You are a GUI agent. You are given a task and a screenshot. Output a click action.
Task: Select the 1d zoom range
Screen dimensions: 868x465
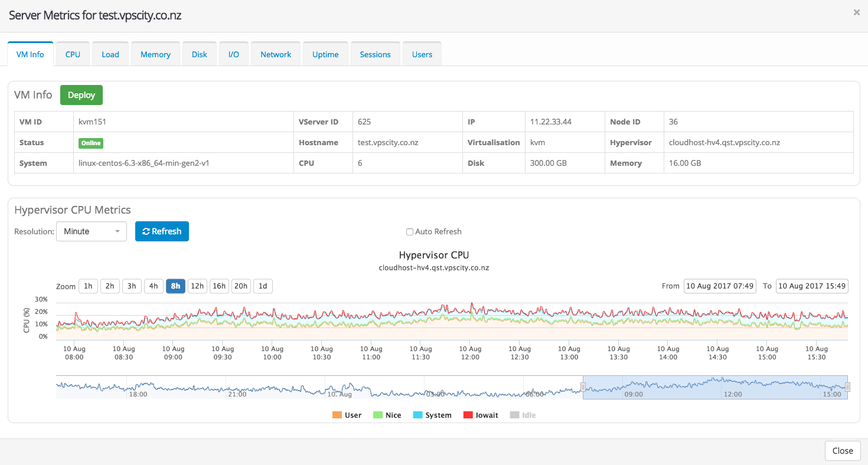(x=263, y=286)
